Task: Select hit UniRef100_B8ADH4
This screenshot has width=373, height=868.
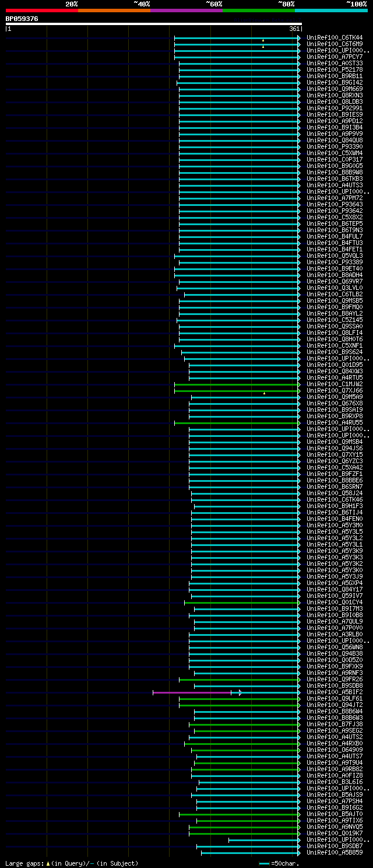Action: 334,275
